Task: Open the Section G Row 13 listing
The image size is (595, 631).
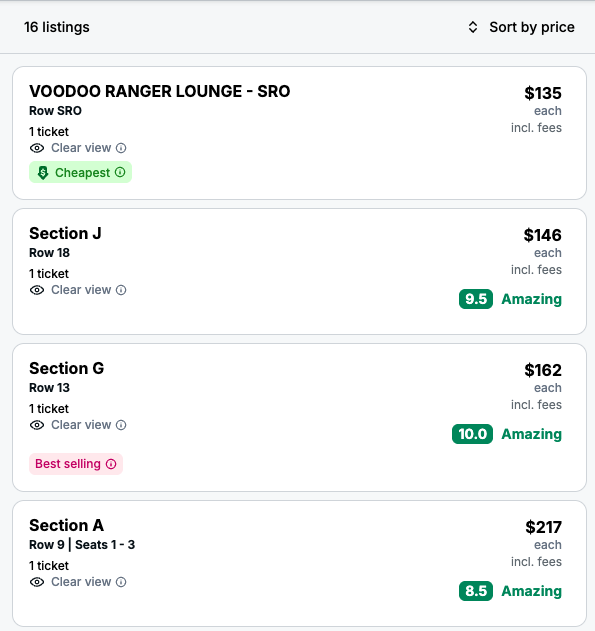Action: [x=299, y=417]
